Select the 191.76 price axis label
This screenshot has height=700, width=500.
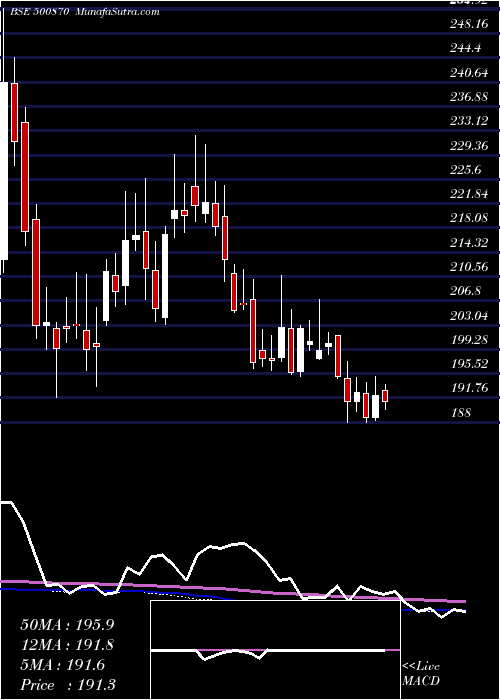point(469,388)
